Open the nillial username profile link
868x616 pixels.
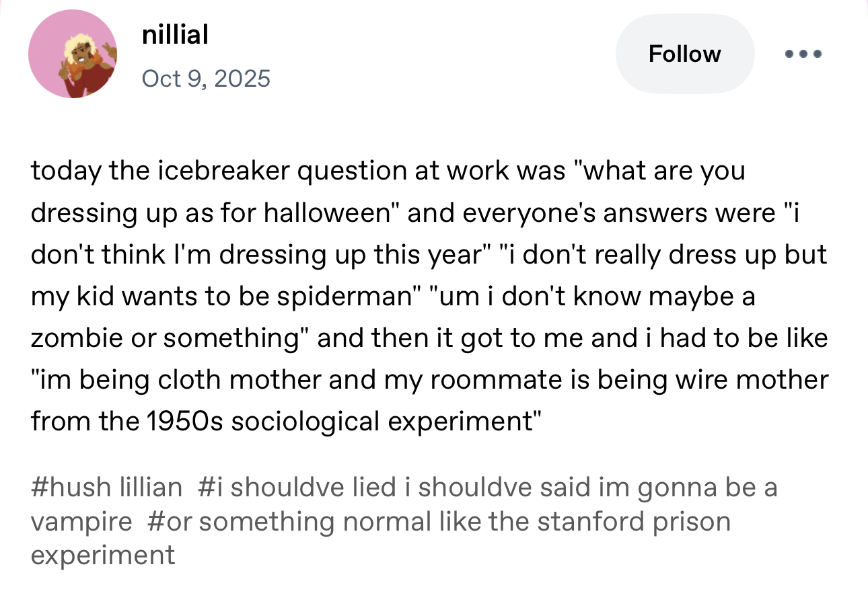pos(175,34)
